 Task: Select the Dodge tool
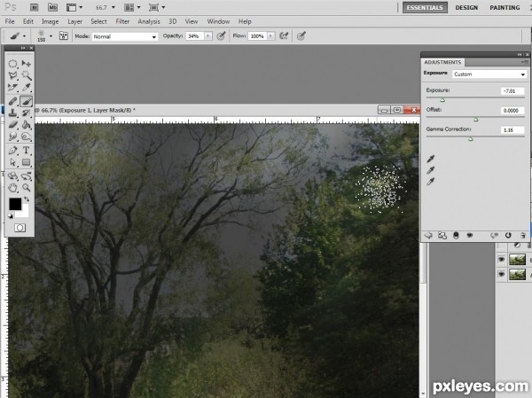tap(26, 137)
